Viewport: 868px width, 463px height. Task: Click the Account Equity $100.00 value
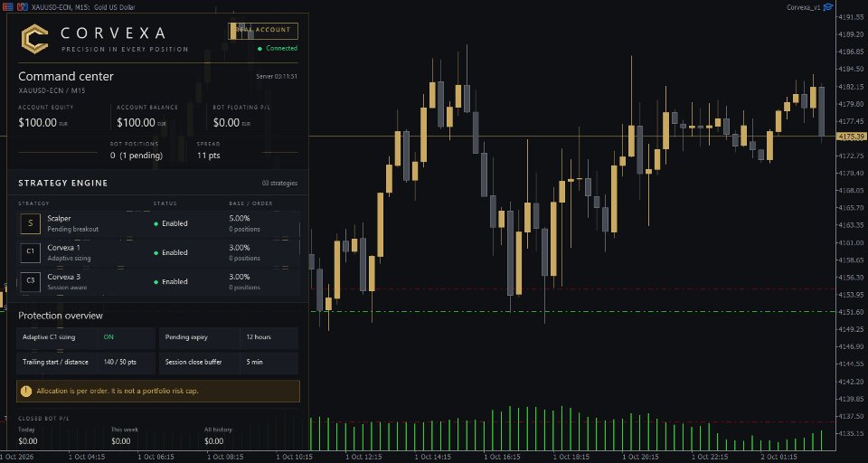(x=38, y=123)
